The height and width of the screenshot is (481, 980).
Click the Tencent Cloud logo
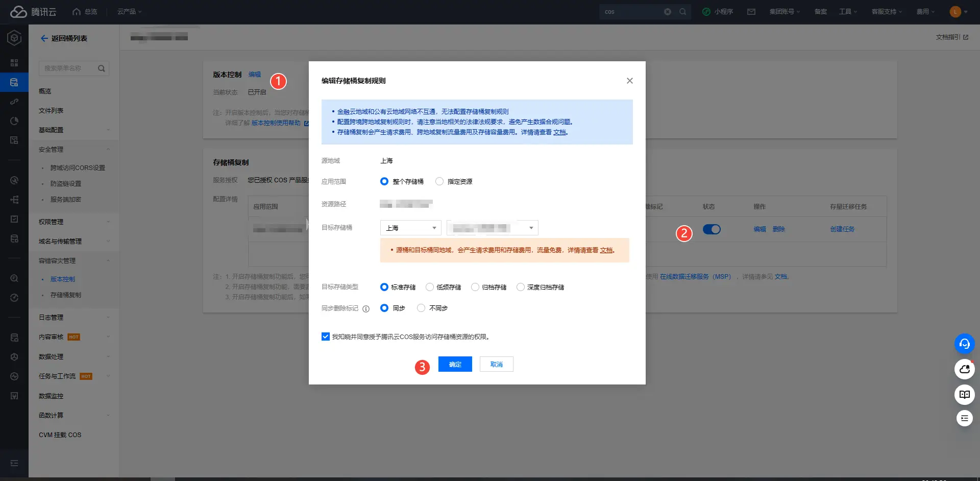tap(33, 12)
